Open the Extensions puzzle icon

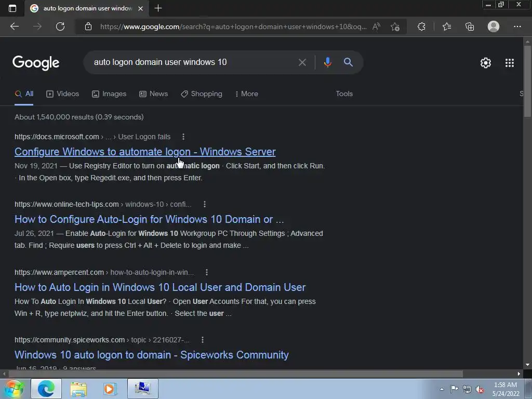click(x=421, y=26)
